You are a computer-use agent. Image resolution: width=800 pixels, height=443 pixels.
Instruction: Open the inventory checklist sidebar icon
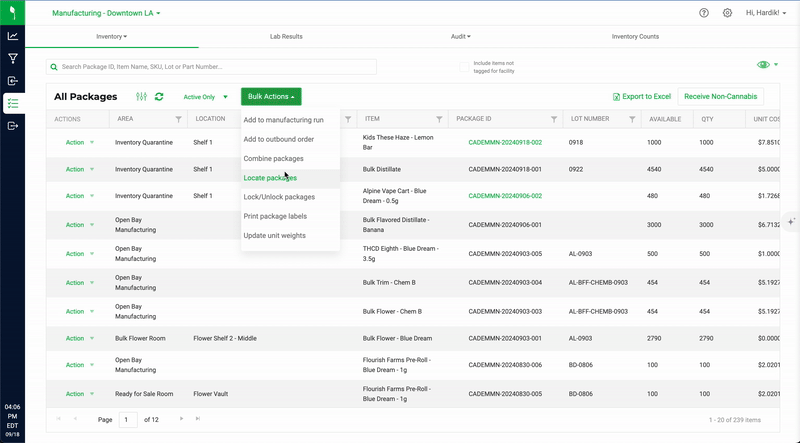click(x=13, y=104)
